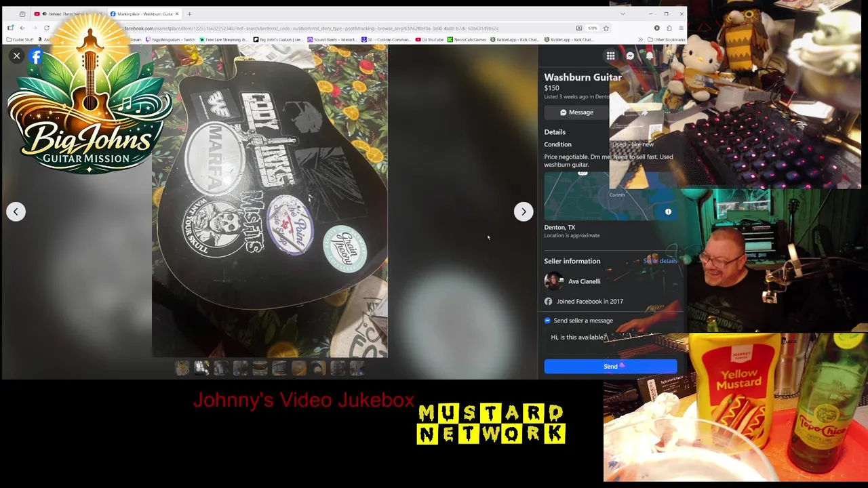Click the 'Seller information' heading

click(572, 261)
